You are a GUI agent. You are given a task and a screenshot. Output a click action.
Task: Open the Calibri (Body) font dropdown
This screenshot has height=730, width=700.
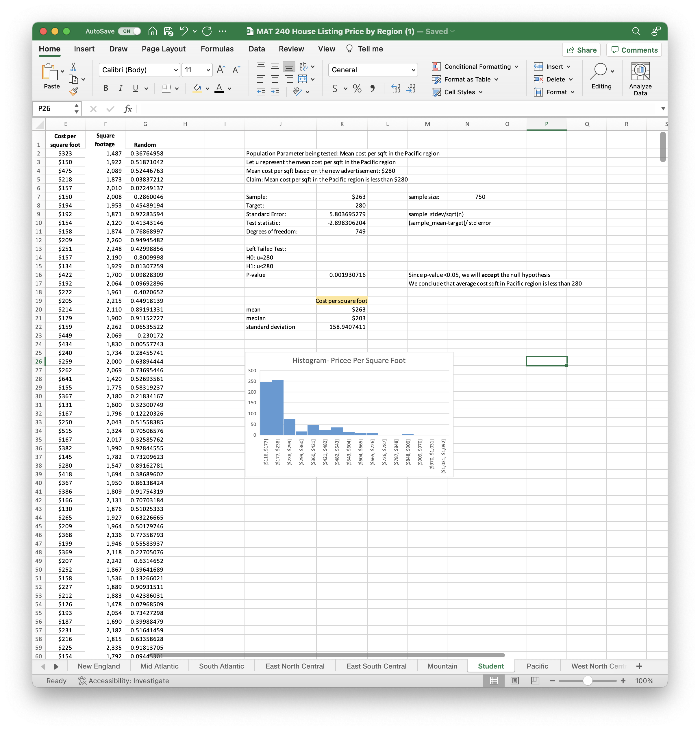(176, 70)
